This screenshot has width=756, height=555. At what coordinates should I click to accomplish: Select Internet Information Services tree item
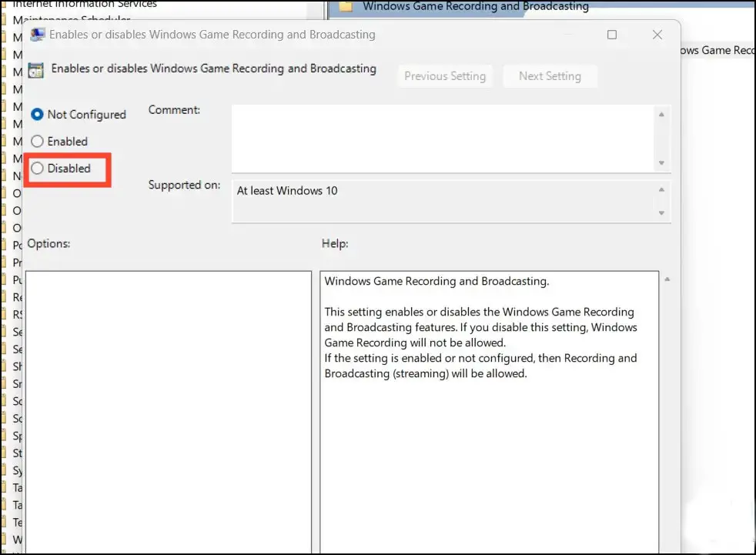[x=85, y=5]
